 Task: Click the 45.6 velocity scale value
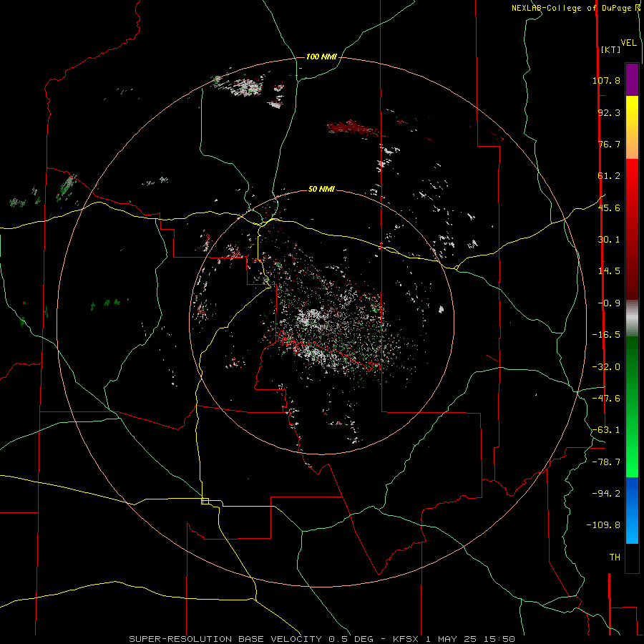tap(609, 208)
